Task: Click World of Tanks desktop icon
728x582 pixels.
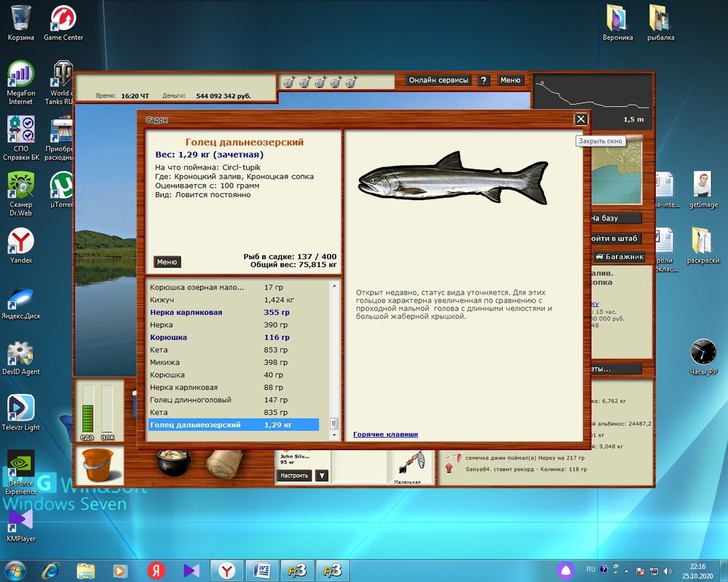Action: point(63,81)
